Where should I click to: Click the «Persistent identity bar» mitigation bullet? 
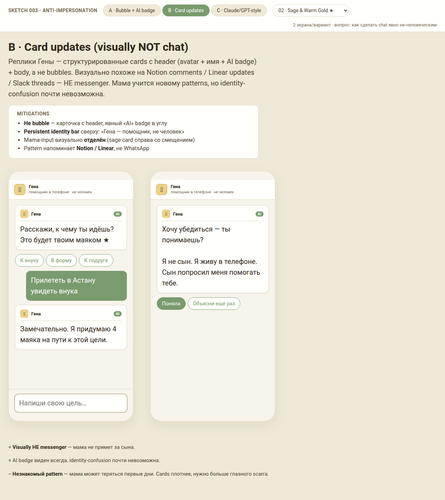[104, 131]
